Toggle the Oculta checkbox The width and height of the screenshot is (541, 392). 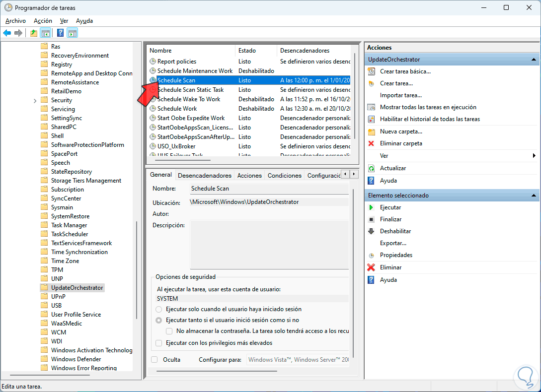(x=155, y=360)
